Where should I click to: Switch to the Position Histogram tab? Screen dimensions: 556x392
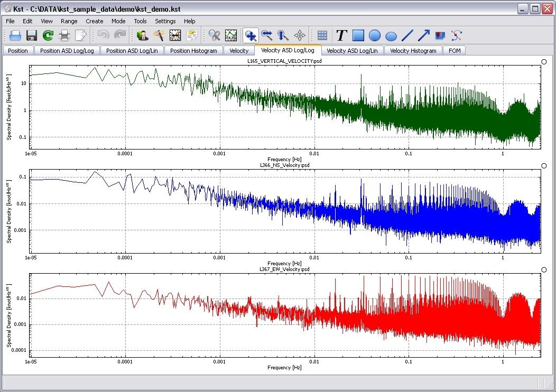193,51
